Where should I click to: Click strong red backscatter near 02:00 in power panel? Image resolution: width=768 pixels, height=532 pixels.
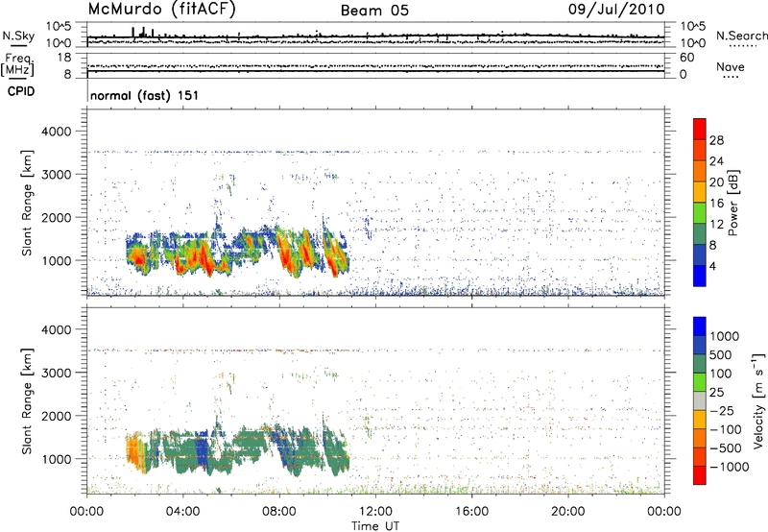[138, 258]
